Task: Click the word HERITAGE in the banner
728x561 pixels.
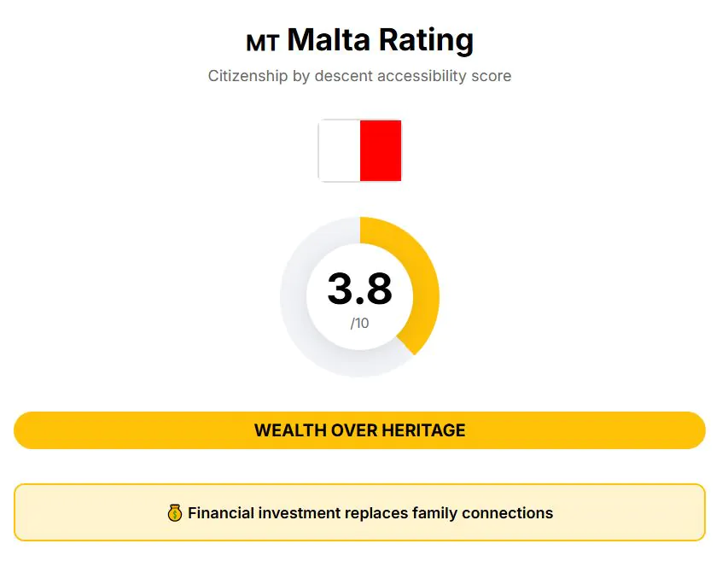Action: point(424,430)
